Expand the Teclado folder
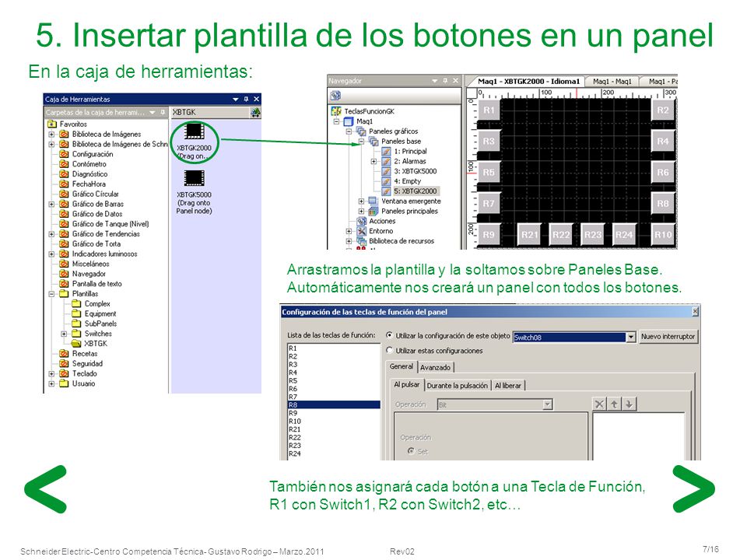747x560 pixels. (51, 374)
